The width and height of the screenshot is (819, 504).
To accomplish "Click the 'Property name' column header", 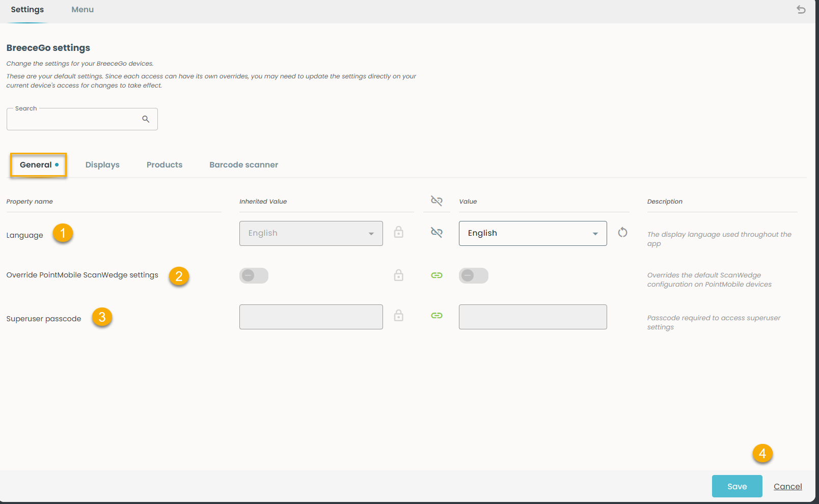I will (30, 202).
